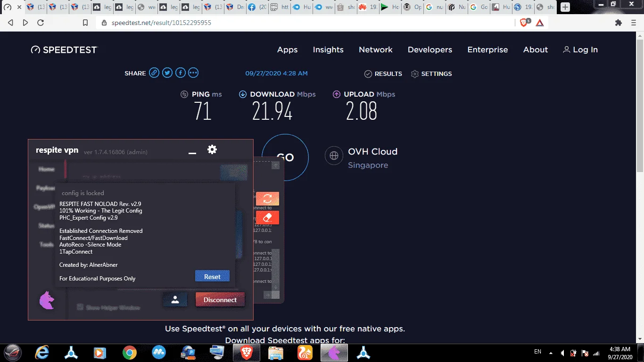Click the Singapore server location text
Screen dimensions: 644x362
pos(368,165)
